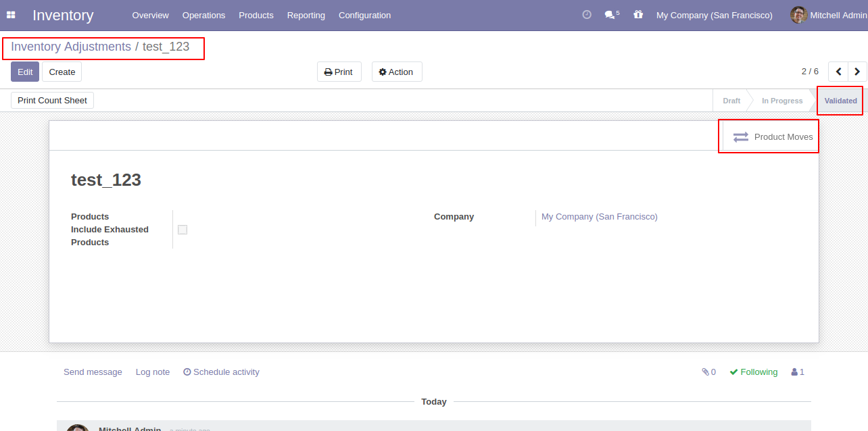
Task: Click Log note in chatter
Action: pyautogui.click(x=153, y=372)
